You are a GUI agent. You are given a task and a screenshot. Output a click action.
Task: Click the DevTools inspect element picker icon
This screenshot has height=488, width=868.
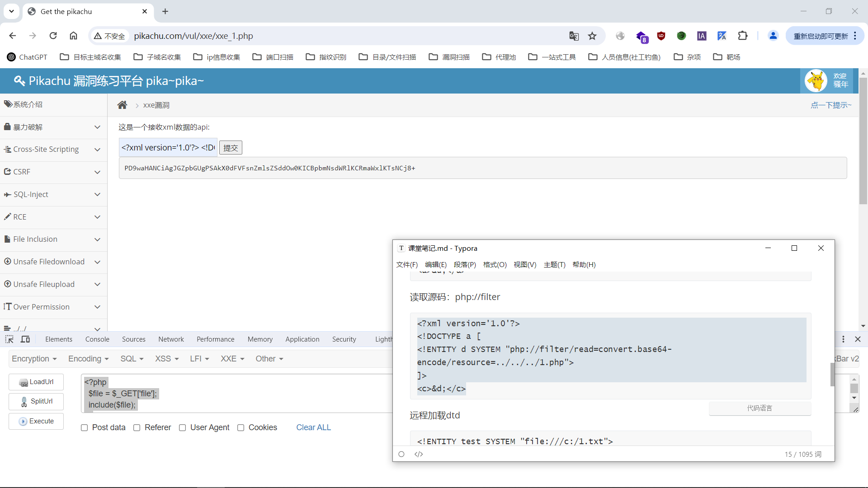(9, 339)
